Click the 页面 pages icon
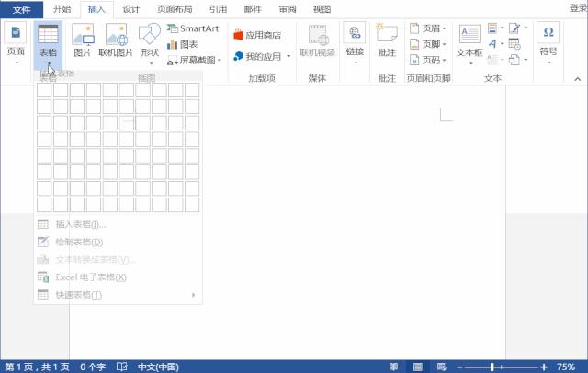This screenshot has width=588, height=373. [x=16, y=33]
